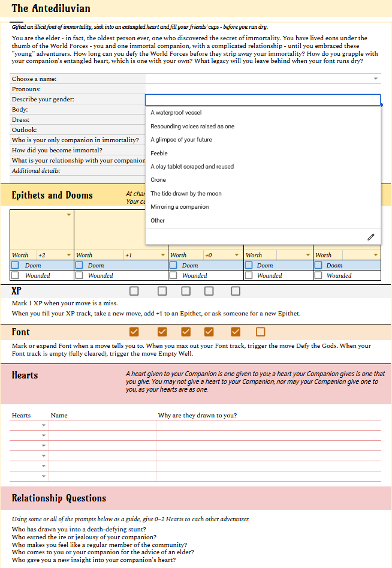Screen dimensions: 392x568
Task: Open the Worth +1 dropdown
Action: [163, 255]
